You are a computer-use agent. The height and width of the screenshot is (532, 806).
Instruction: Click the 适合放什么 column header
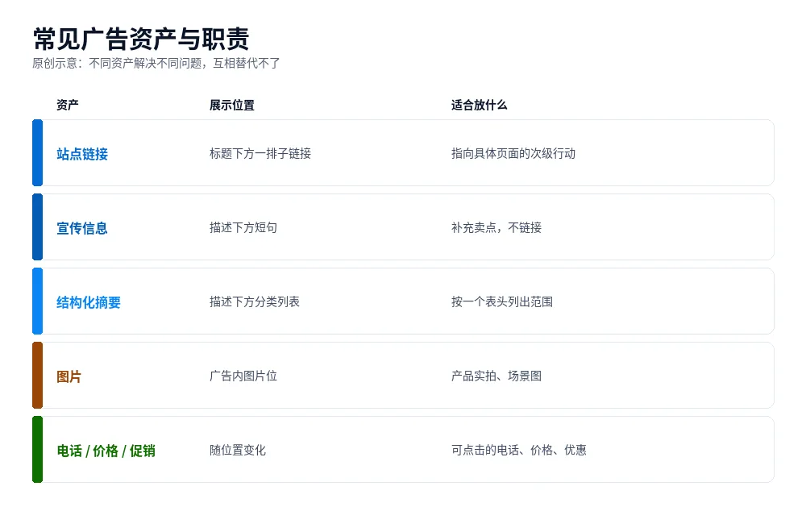(x=479, y=105)
